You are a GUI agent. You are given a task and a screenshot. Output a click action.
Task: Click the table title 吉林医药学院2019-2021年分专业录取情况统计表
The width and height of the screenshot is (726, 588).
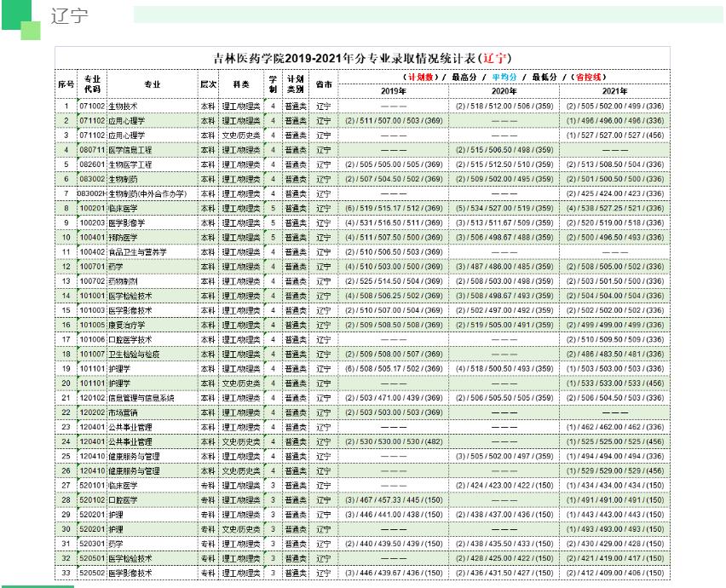[x=362, y=59]
